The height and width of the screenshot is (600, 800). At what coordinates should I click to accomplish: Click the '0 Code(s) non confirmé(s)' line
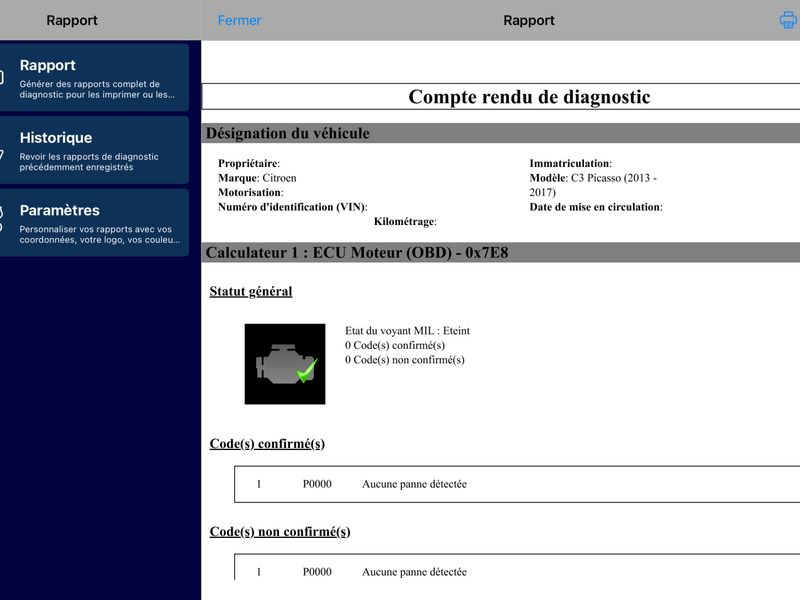tap(405, 360)
